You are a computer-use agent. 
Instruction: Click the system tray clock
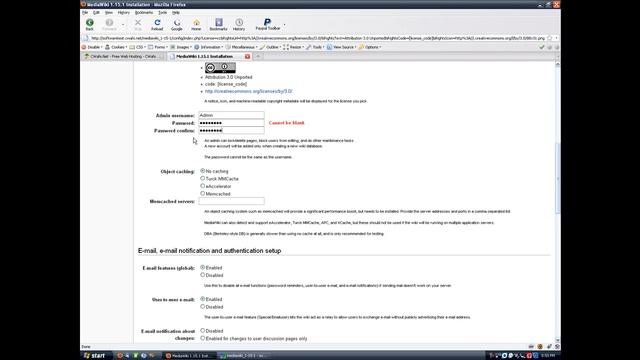(548, 356)
